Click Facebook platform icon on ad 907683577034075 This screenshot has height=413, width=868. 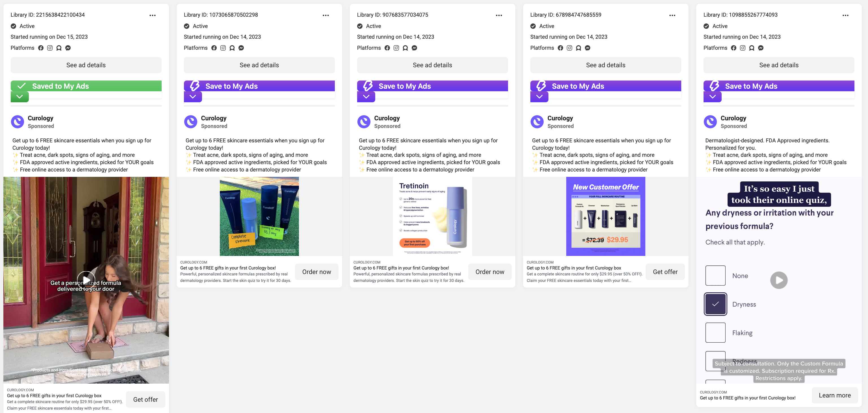pos(387,48)
